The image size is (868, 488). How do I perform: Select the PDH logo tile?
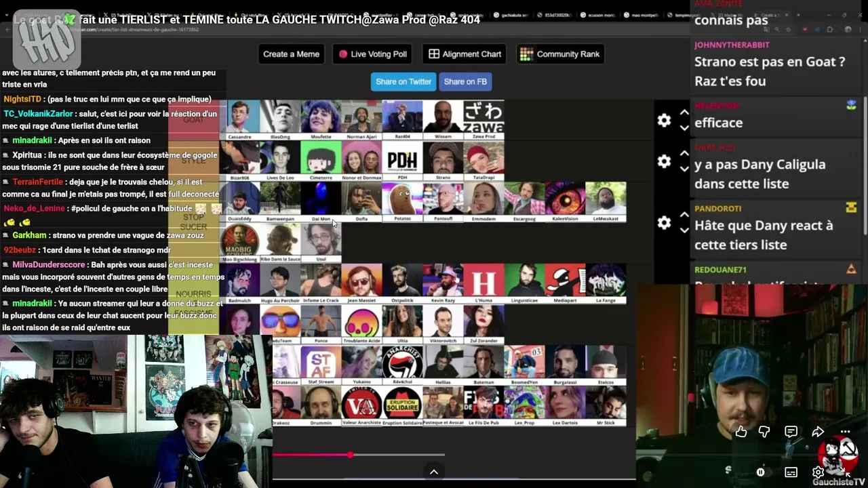(x=402, y=161)
